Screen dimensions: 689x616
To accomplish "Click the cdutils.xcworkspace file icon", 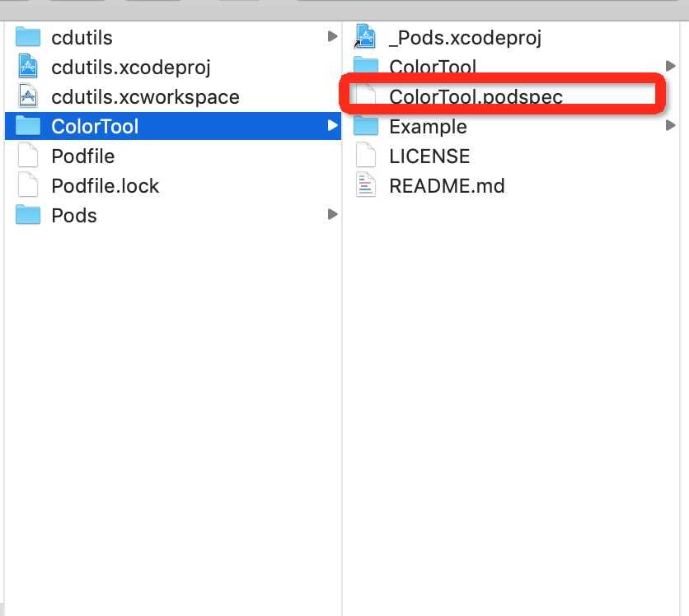I will 28,96.
